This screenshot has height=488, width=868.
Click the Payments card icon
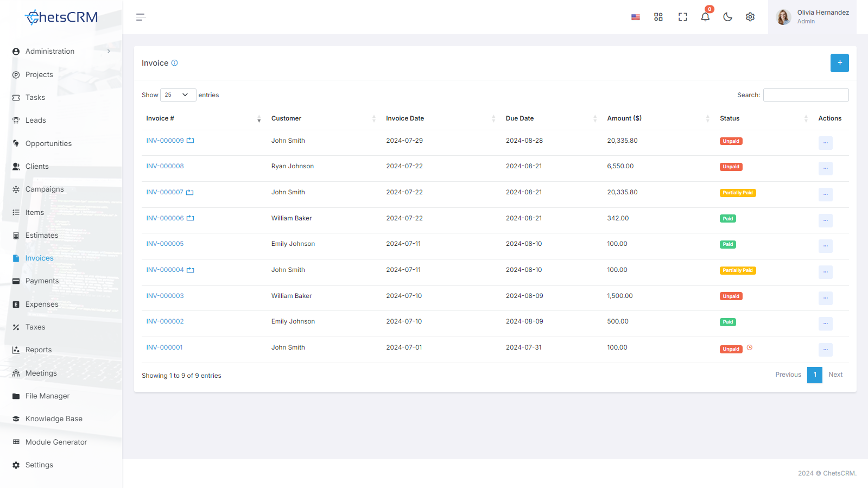coord(16,281)
